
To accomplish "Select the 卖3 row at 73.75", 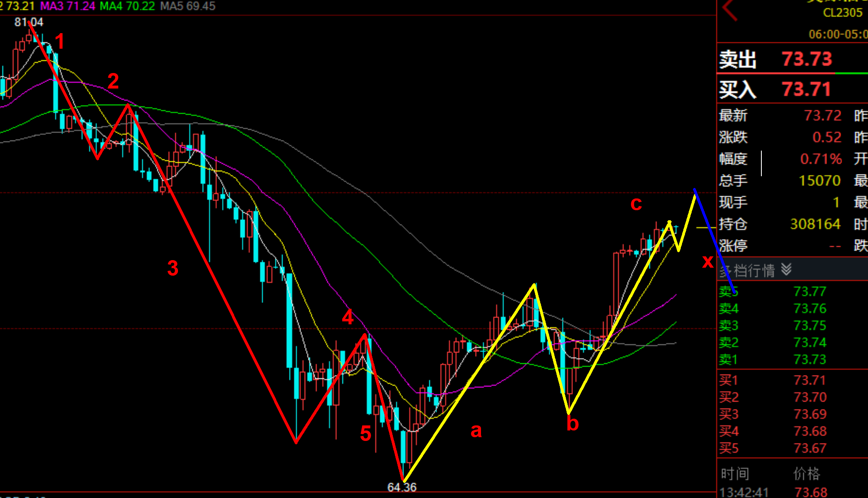I will pyautogui.click(x=792, y=326).
